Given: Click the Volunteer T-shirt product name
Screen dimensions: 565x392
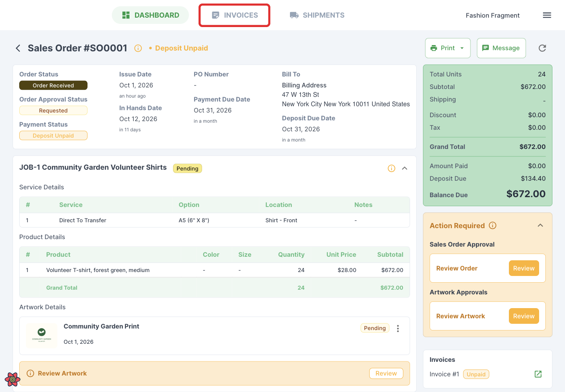Looking at the screenshot, I should pyautogui.click(x=98, y=270).
